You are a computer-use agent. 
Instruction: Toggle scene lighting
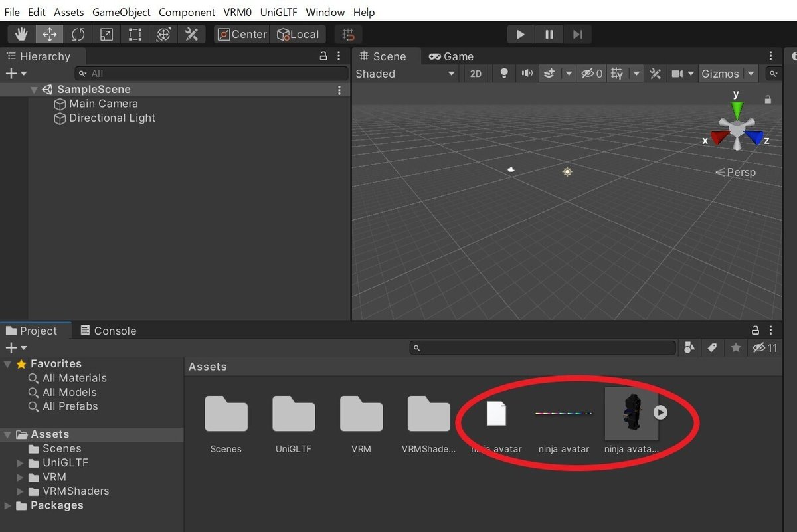[x=504, y=74]
